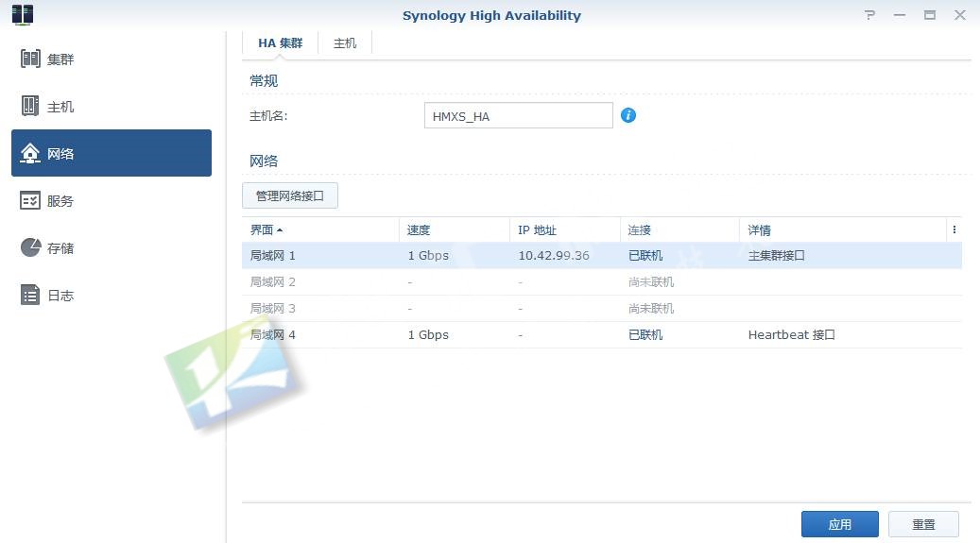This screenshot has height=543, width=980.
Task: Sort by the 界面 column header
Action: 320,229
